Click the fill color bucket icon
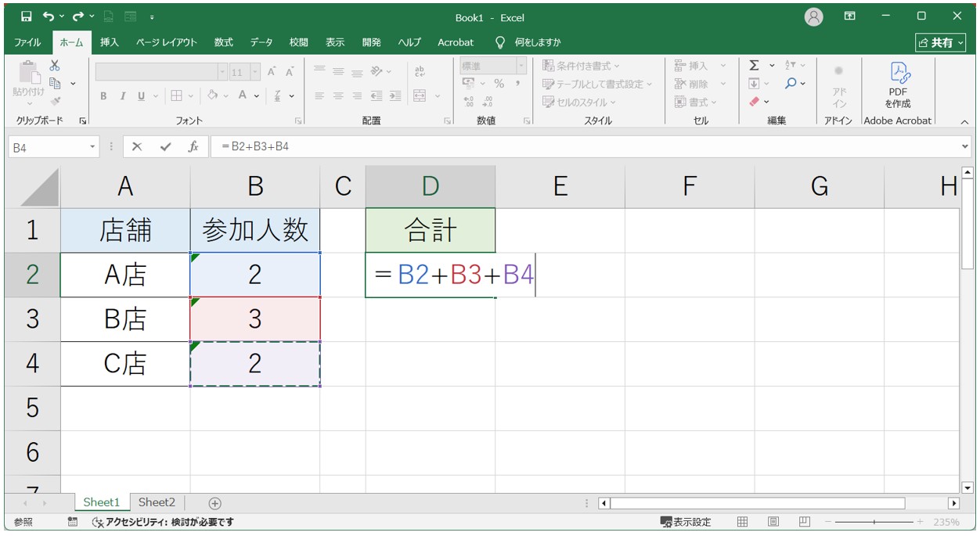 point(212,96)
